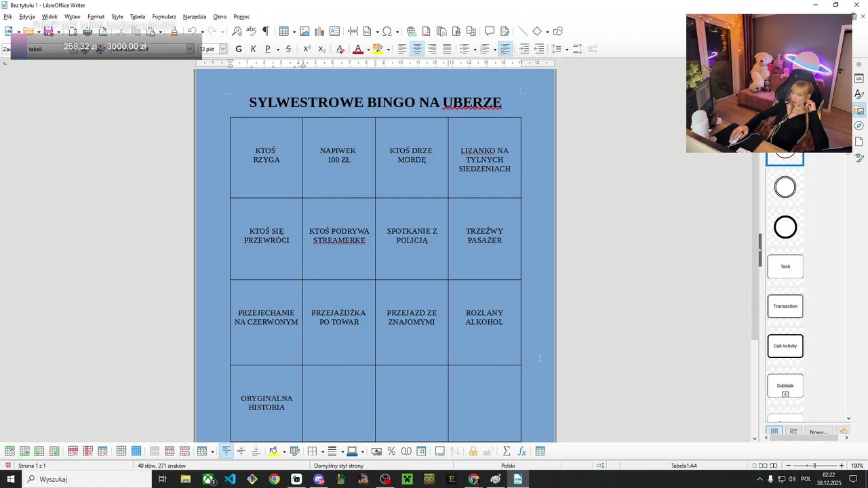Apply Subscript formatting
The height and width of the screenshot is (488, 868).
coord(321,49)
